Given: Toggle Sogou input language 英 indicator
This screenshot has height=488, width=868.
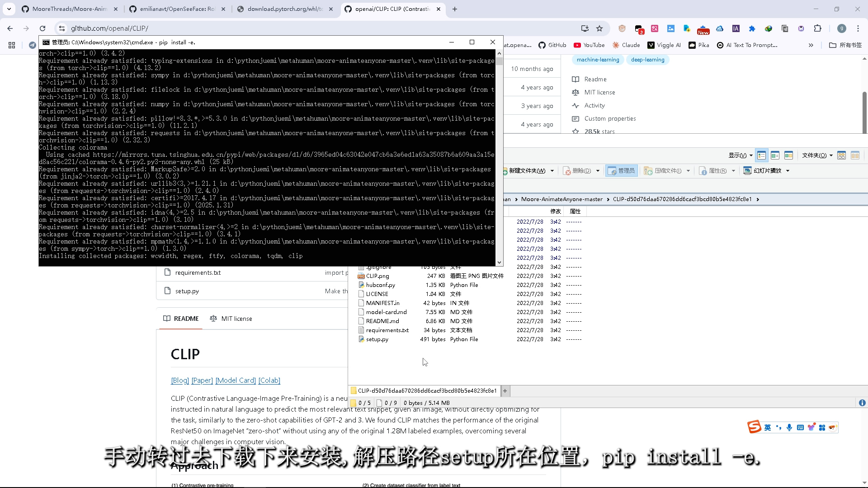Looking at the screenshot, I should click(768, 427).
